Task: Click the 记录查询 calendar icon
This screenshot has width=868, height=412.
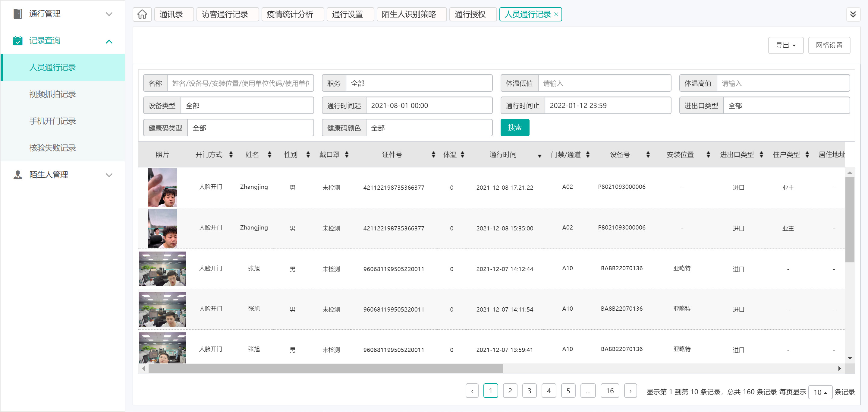Action: click(17, 40)
